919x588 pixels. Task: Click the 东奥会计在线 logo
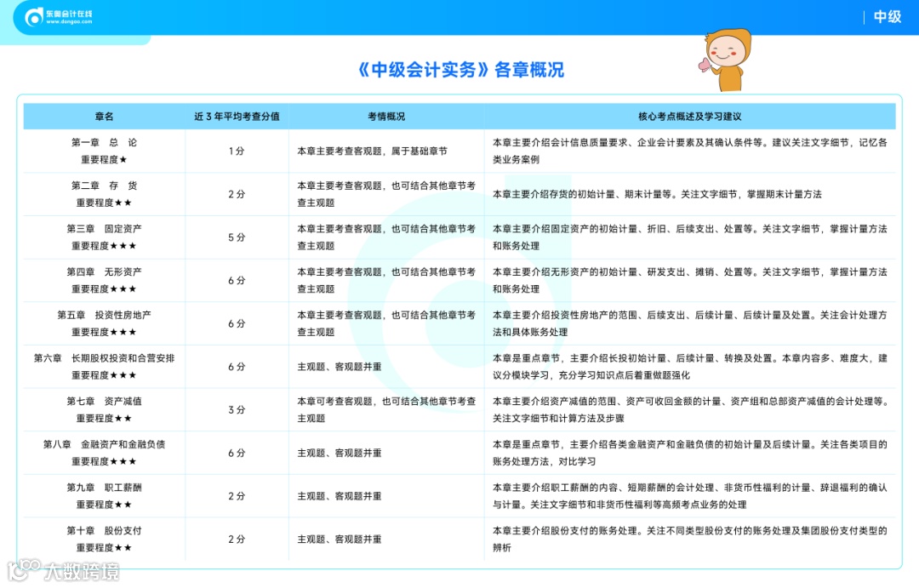pos(59,17)
